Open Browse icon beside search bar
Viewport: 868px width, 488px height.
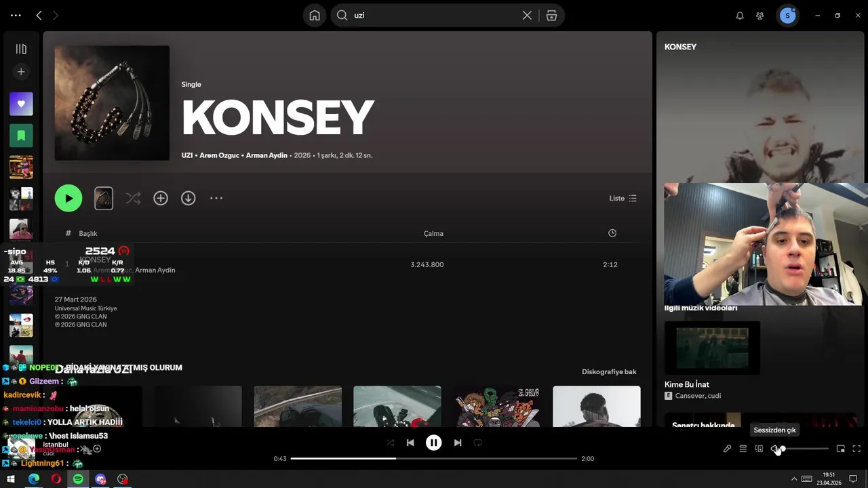point(551,15)
